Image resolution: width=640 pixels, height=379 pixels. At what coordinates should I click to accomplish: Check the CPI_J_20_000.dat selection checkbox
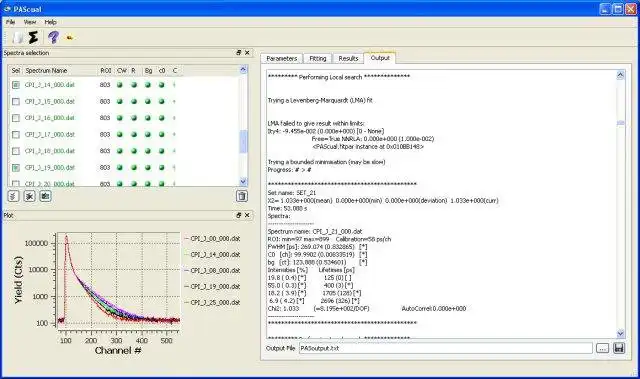pyautogui.click(x=16, y=184)
